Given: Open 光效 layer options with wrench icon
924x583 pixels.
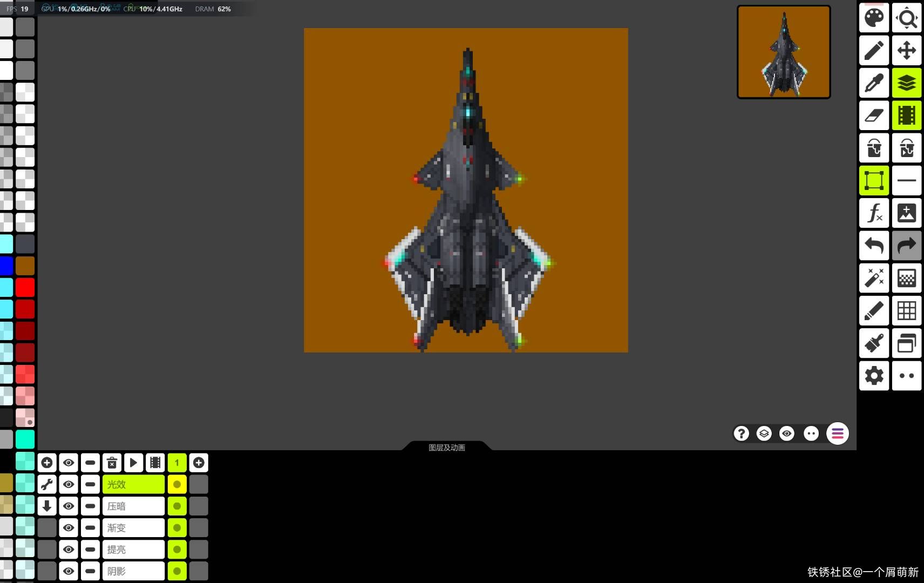Looking at the screenshot, I should pos(47,484).
